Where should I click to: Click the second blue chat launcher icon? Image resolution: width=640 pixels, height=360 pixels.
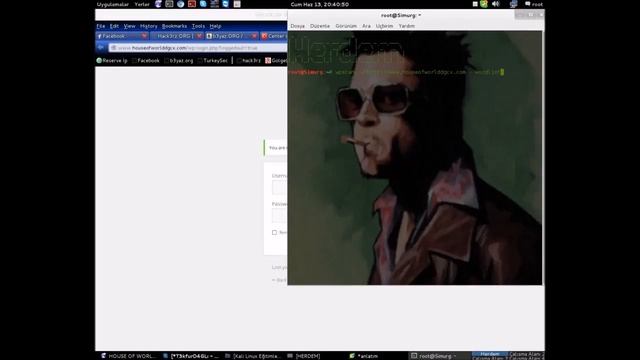[226, 4]
